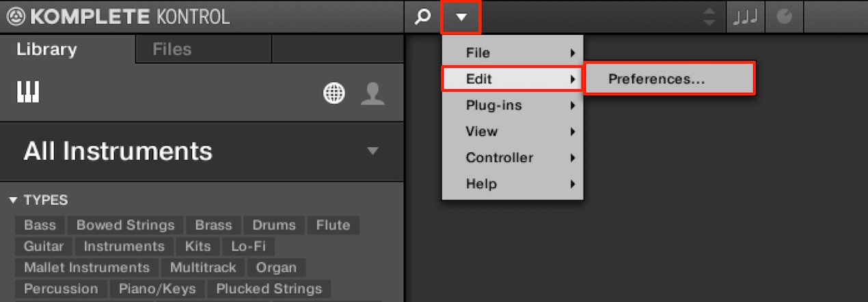Click the Komplete Kontrol logo icon
868x302 pixels.
click(x=16, y=17)
